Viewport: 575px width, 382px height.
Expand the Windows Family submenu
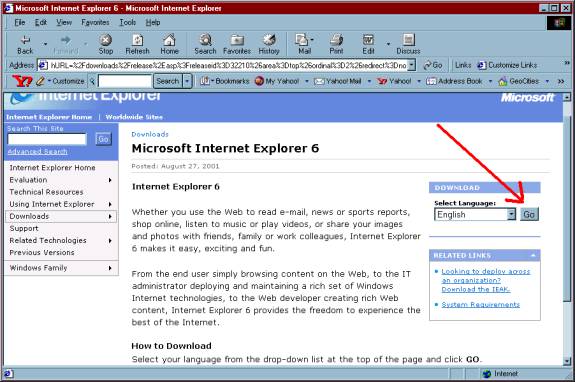110,268
